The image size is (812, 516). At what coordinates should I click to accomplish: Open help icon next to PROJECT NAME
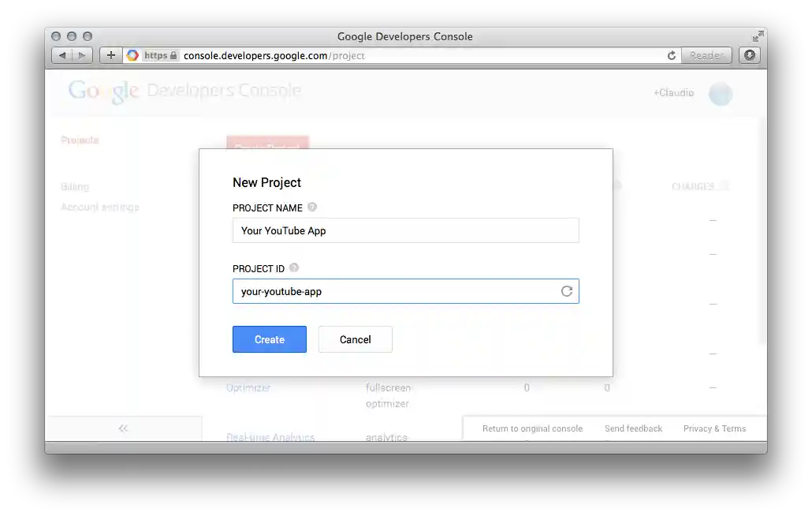(311, 208)
